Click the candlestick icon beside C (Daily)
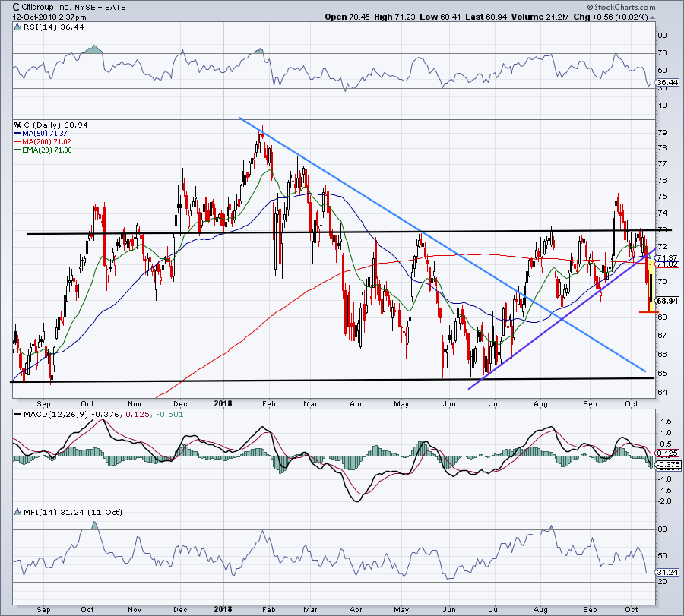684x616 pixels. coord(17,125)
